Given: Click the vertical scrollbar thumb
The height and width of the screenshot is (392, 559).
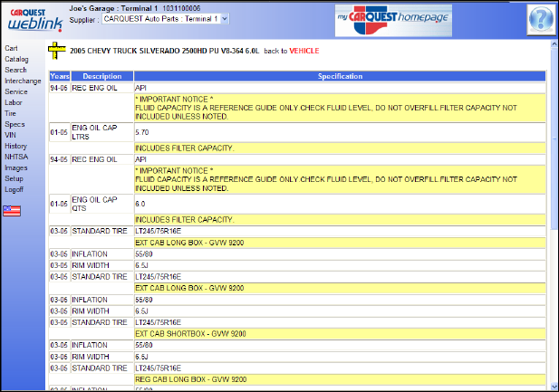Looking at the screenshot, I should (x=554, y=139).
